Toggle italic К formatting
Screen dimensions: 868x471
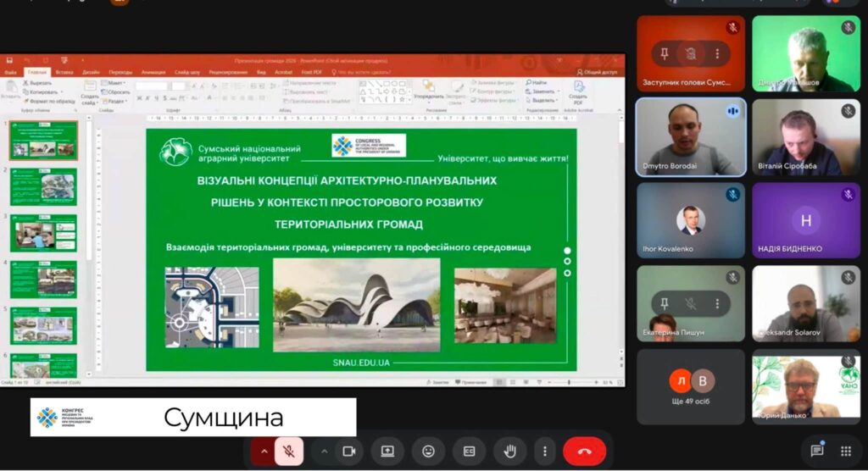click(x=147, y=98)
